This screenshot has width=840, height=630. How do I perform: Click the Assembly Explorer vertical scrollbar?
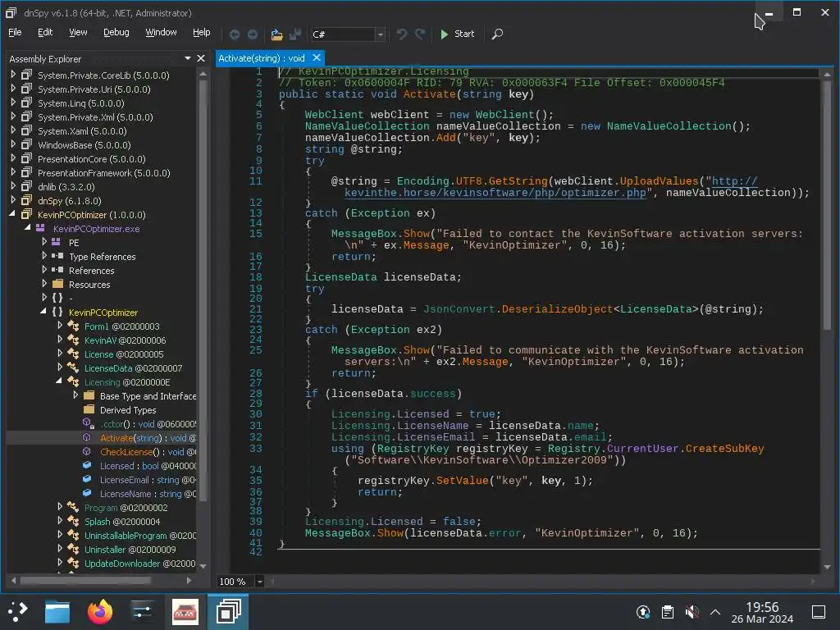203,290
